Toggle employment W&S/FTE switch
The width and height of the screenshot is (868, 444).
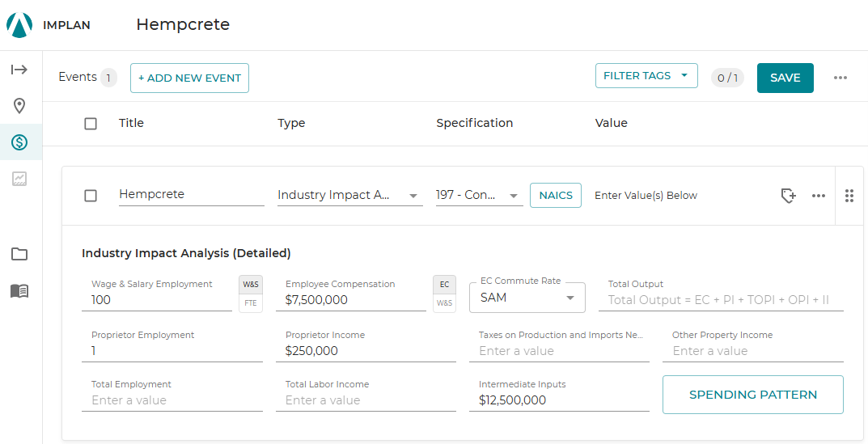[x=251, y=294]
